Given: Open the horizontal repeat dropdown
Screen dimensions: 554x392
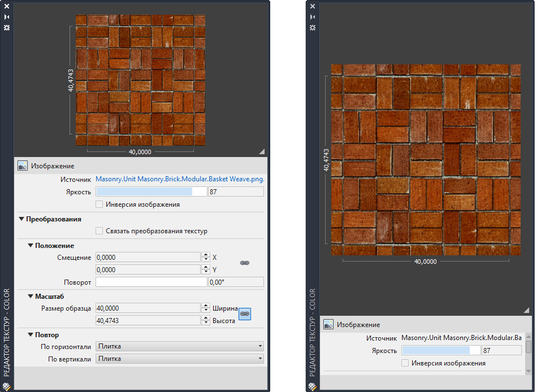Looking at the screenshot, I should tap(180, 346).
